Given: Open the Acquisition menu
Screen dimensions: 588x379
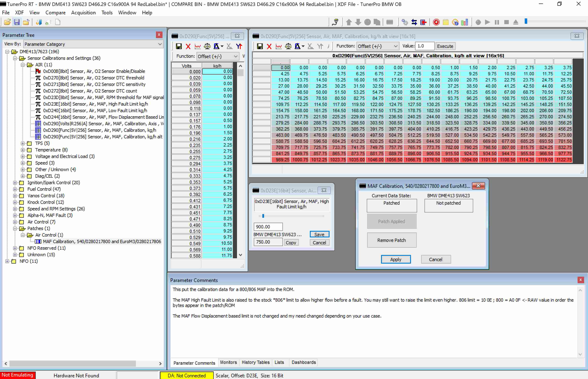Looking at the screenshot, I should pos(83,12).
